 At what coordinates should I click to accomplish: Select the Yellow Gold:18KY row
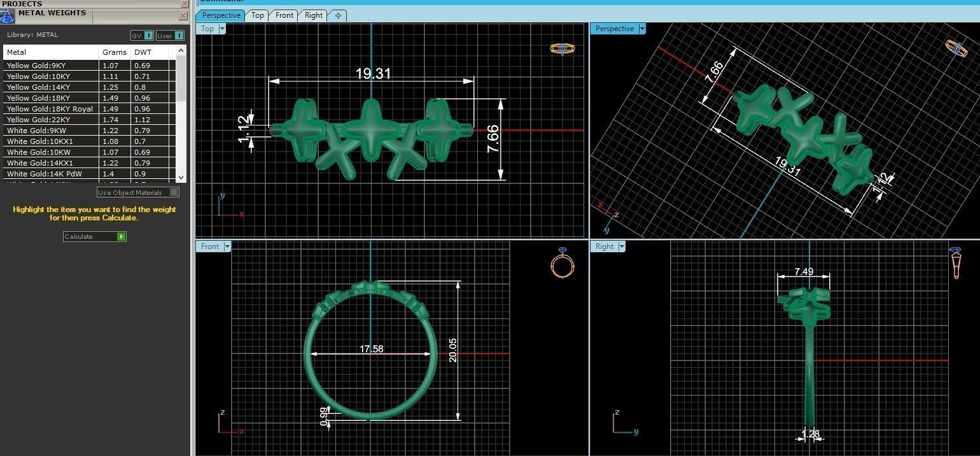89,98
